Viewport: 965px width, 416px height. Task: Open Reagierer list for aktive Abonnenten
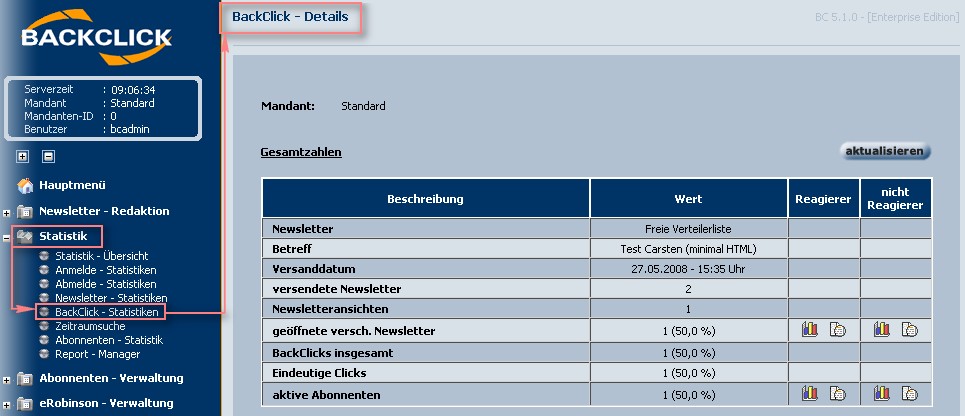click(838, 393)
